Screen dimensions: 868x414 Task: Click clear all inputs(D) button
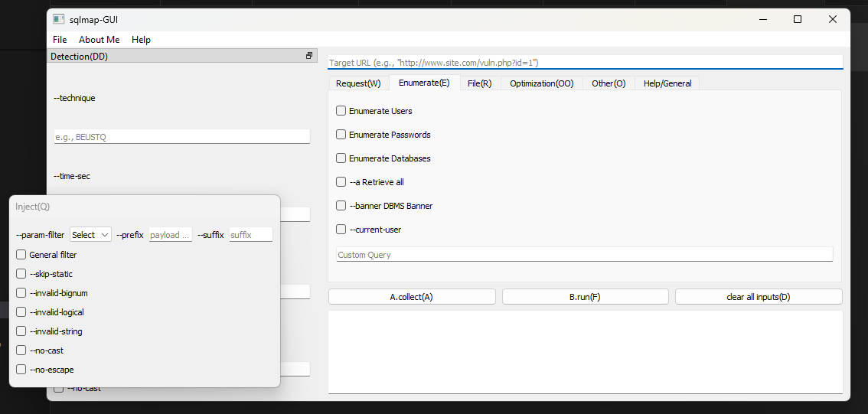pos(758,297)
